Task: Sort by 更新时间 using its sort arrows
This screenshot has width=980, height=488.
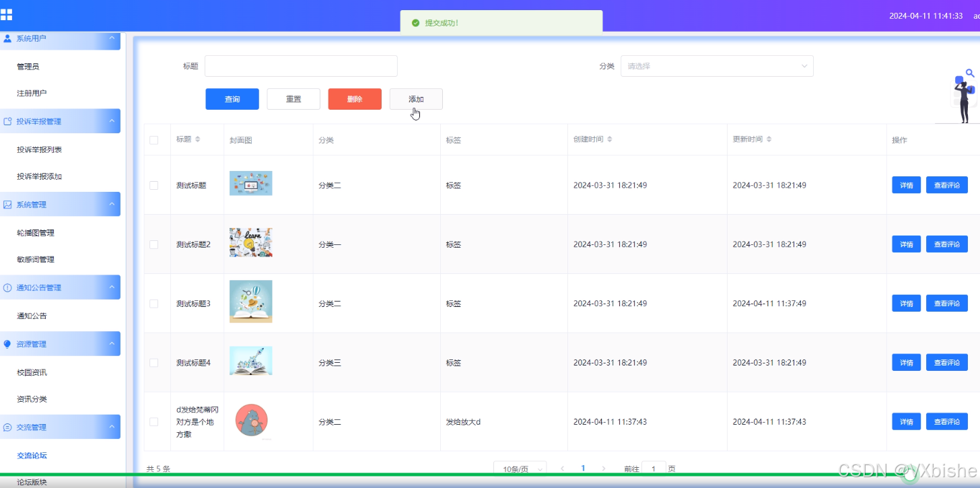Action: point(769,139)
